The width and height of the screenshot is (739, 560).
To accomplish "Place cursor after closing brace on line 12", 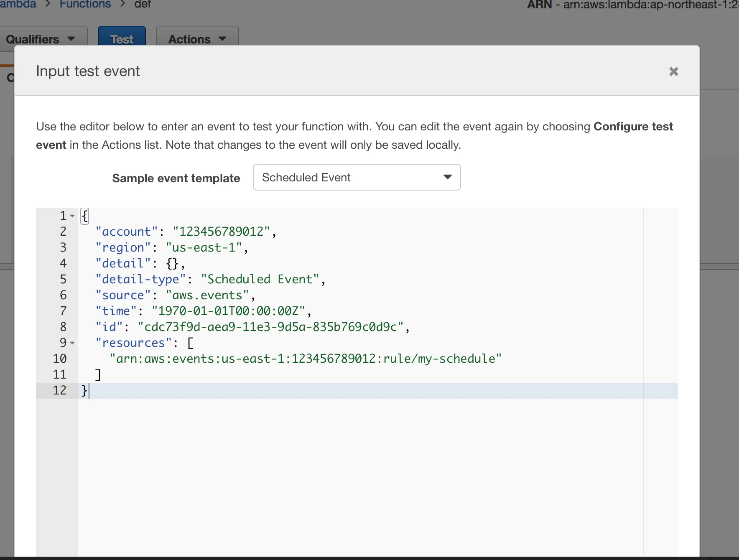I will click(89, 390).
